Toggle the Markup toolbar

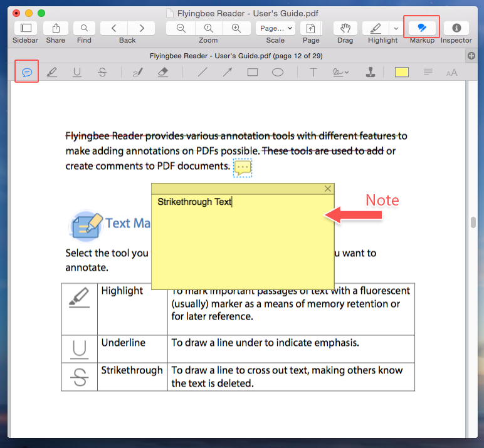[422, 28]
